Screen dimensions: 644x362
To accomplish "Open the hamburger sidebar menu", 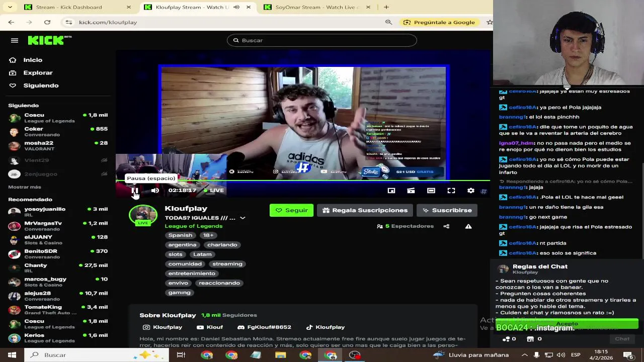I will pyautogui.click(x=15, y=40).
